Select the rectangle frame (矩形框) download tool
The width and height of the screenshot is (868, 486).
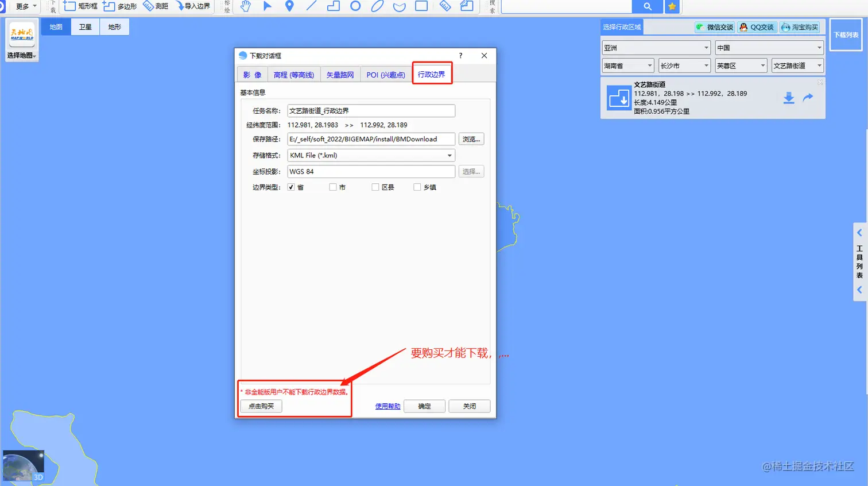pyautogui.click(x=80, y=6)
